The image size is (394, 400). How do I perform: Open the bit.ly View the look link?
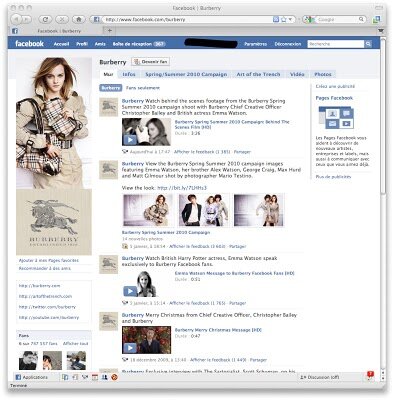click(182, 188)
